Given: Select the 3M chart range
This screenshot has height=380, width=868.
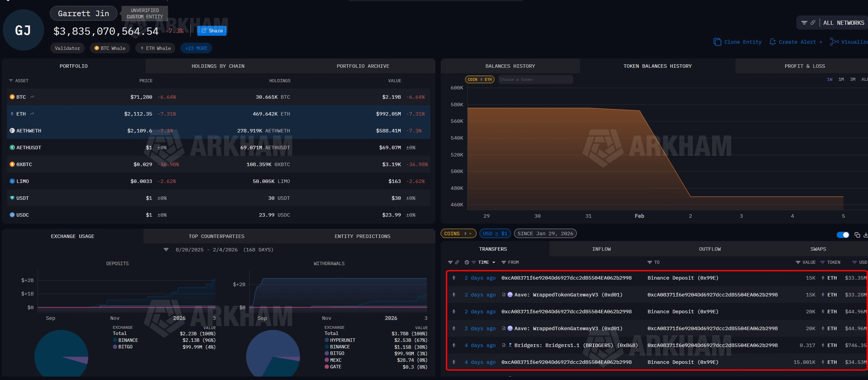Looking at the screenshot, I should pyautogui.click(x=853, y=79).
